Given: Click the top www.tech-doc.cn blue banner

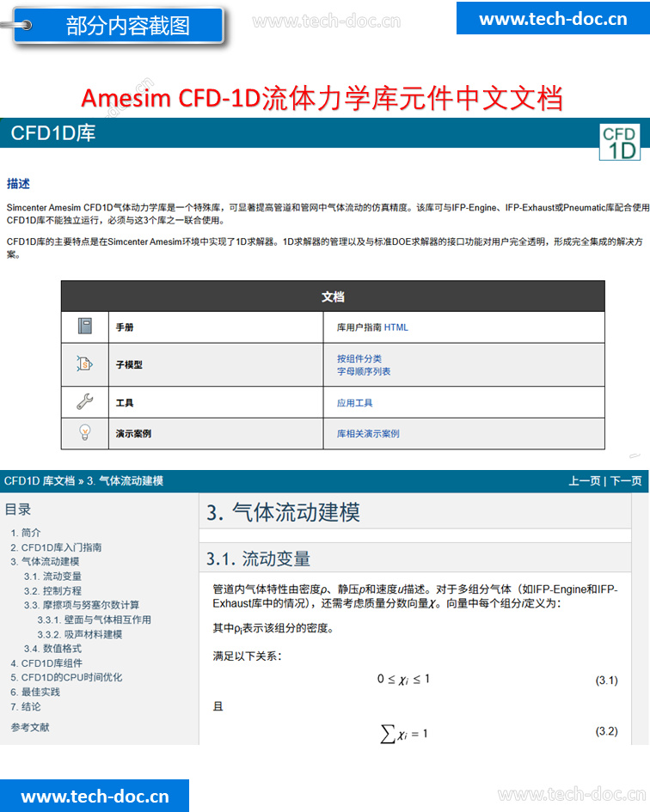Looking at the screenshot, I should (x=553, y=18).
